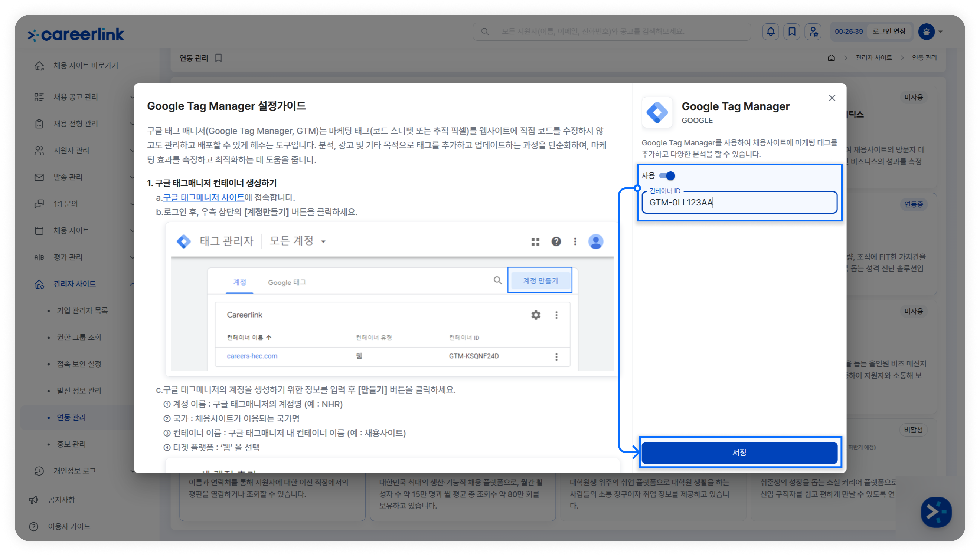Click the Google Tag Manager 설정가이드 heading
This screenshot has height=556, width=980.
tap(226, 106)
